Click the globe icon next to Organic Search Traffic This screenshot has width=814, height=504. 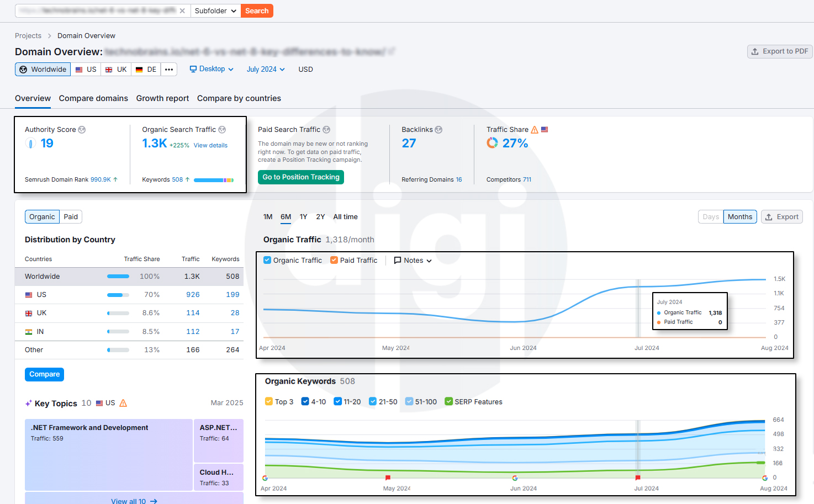(222, 130)
